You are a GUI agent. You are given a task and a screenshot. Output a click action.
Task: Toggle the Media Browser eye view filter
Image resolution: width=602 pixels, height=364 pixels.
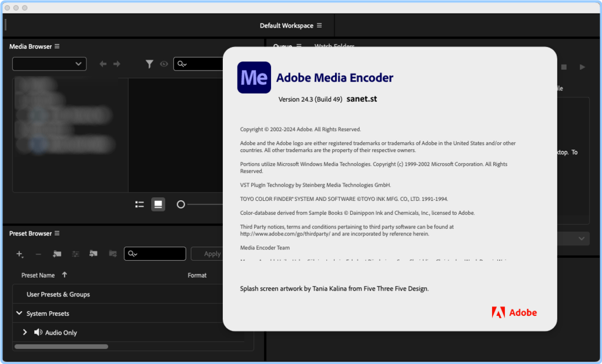(164, 64)
